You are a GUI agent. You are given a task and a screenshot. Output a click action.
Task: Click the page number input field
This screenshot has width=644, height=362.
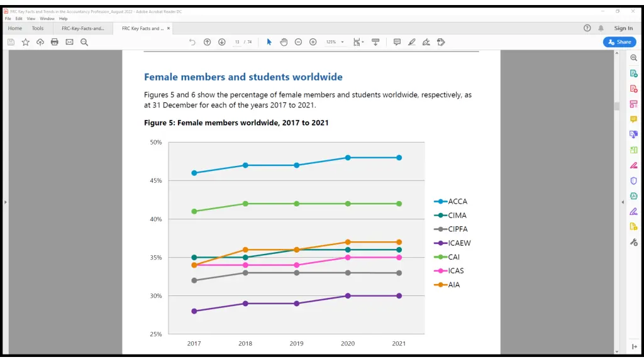pyautogui.click(x=238, y=42)
